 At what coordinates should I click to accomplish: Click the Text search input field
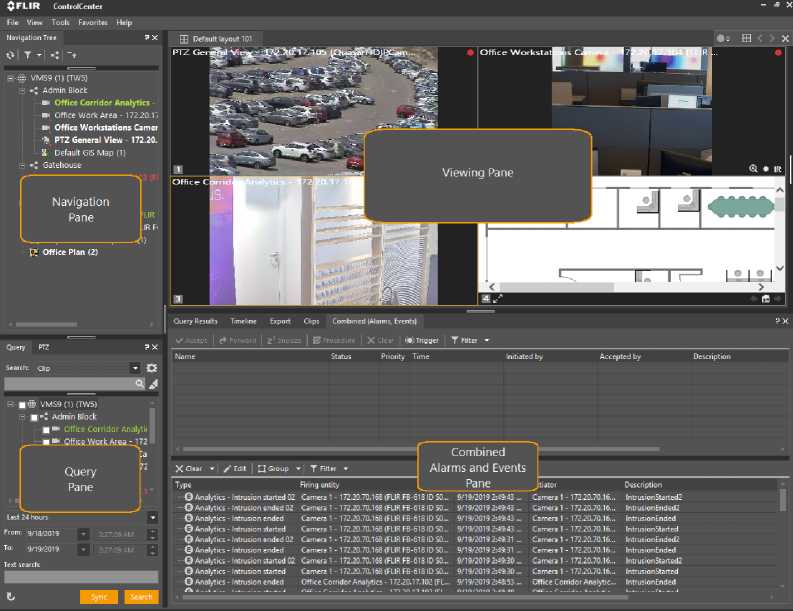(80, 577)
